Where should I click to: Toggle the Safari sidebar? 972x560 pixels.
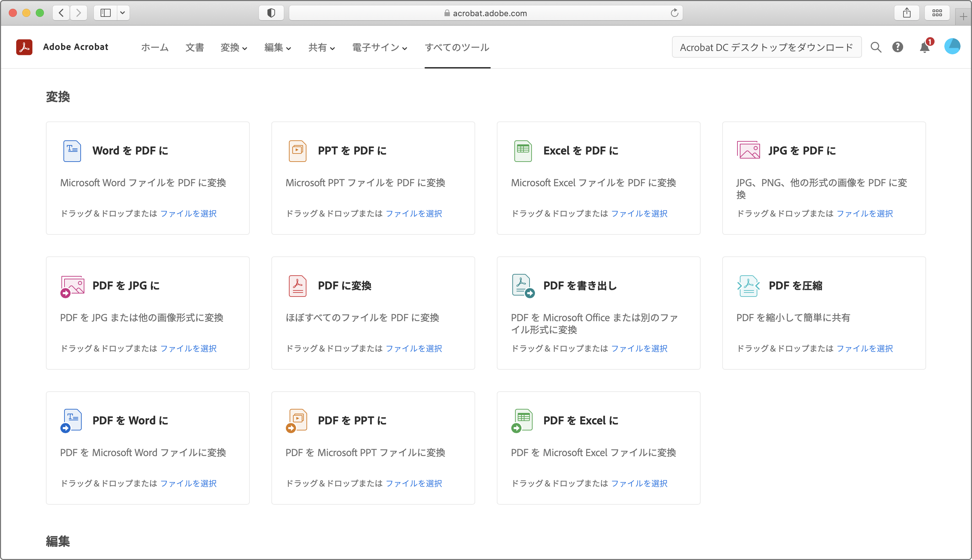[105, 13]
